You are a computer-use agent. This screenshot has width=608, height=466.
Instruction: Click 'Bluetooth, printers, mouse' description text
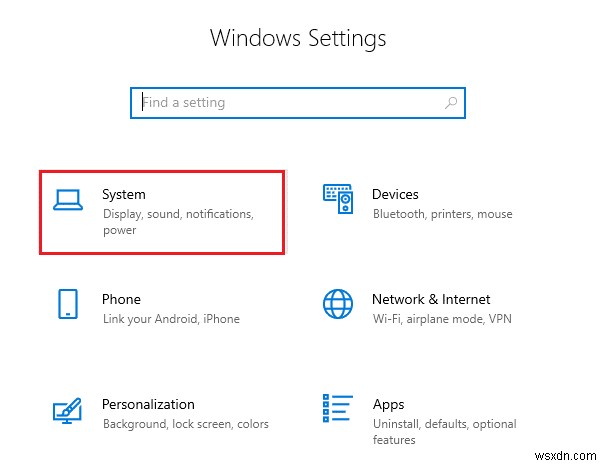click(x=442, y=214)
